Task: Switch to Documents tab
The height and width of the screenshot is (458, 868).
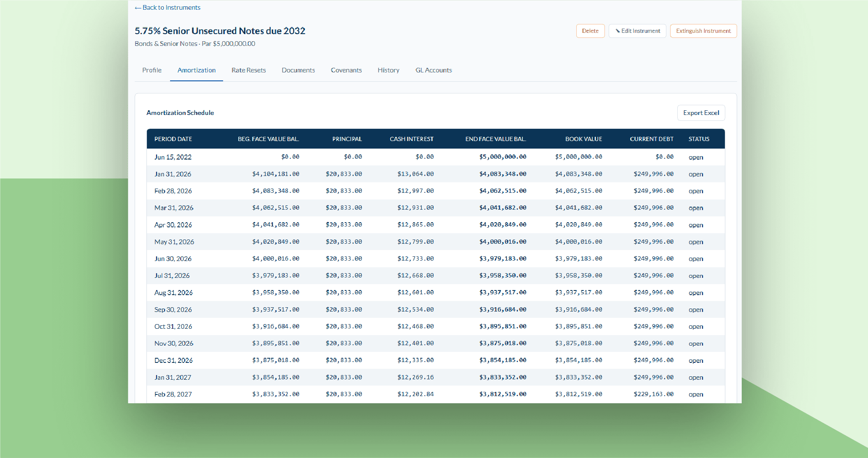Action: point(298,70)
